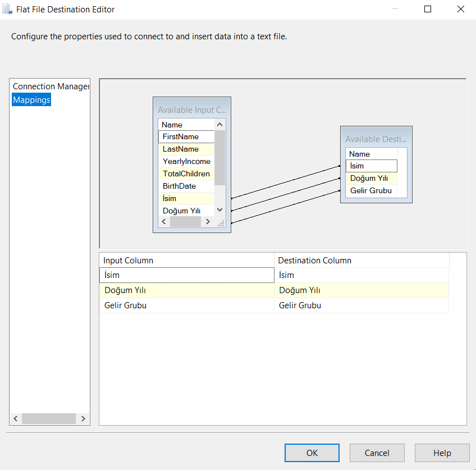This screenshot has width=476, height=470.
Task: Select FirstName in Available Input Columns
Action: (x=186, y=136)
